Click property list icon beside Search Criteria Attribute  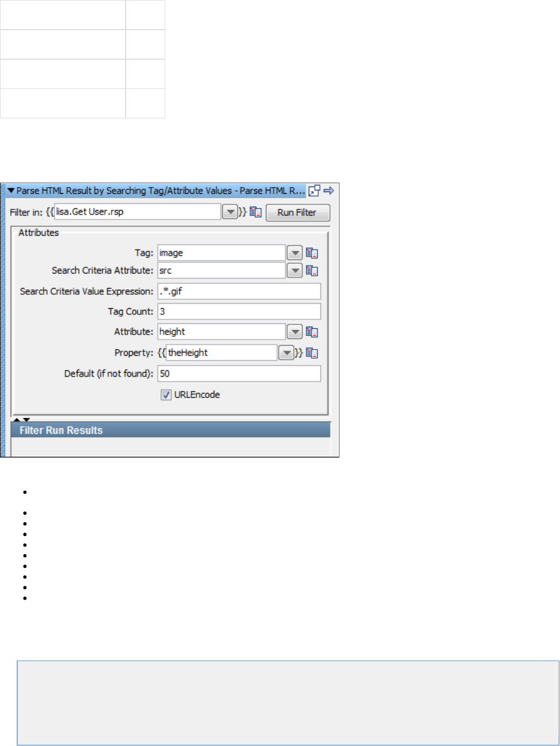[312, 271]
